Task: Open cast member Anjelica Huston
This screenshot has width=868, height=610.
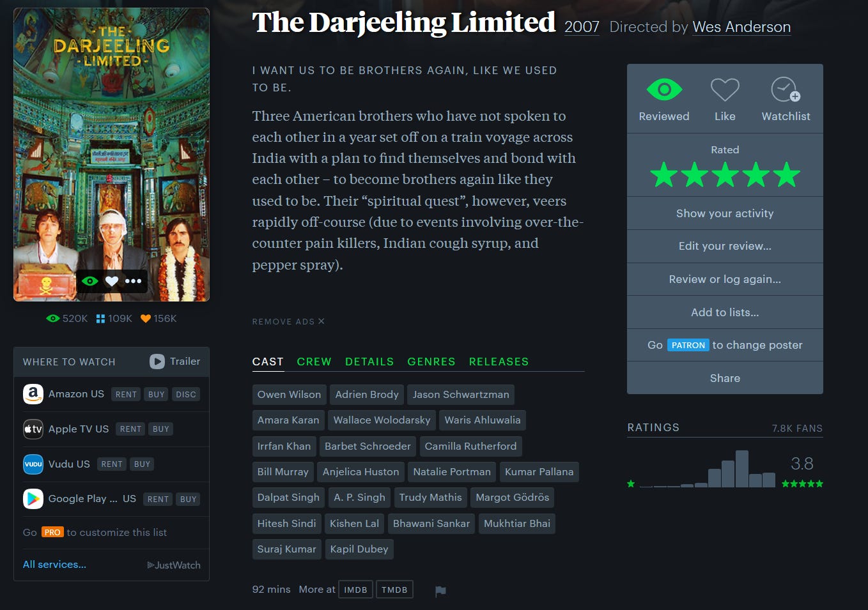Action: coord(361,472)
